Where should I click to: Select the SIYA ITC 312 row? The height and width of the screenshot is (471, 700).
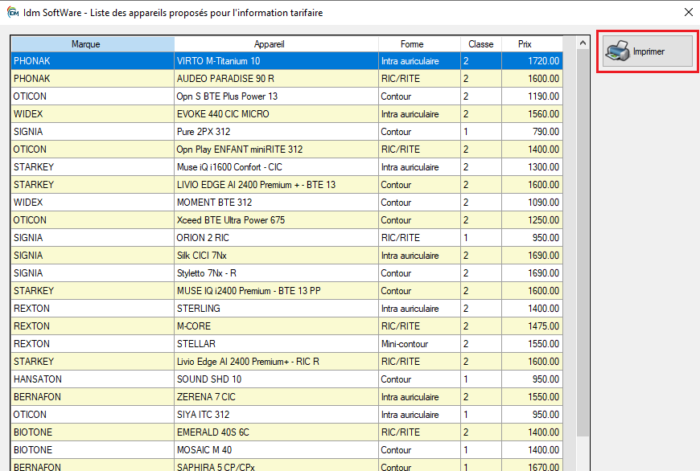(x=287, y=414)
